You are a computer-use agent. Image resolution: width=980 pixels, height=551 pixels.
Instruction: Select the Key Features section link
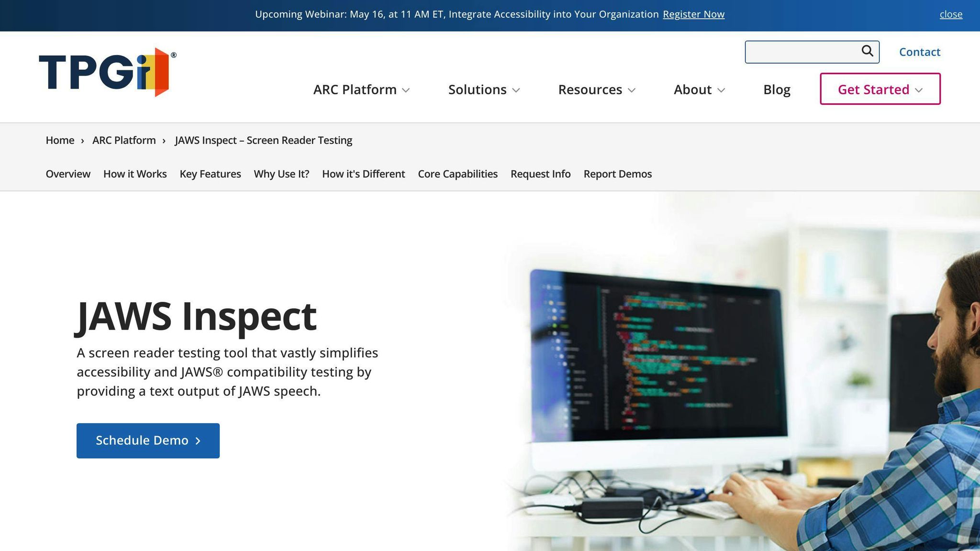point(210,174)
